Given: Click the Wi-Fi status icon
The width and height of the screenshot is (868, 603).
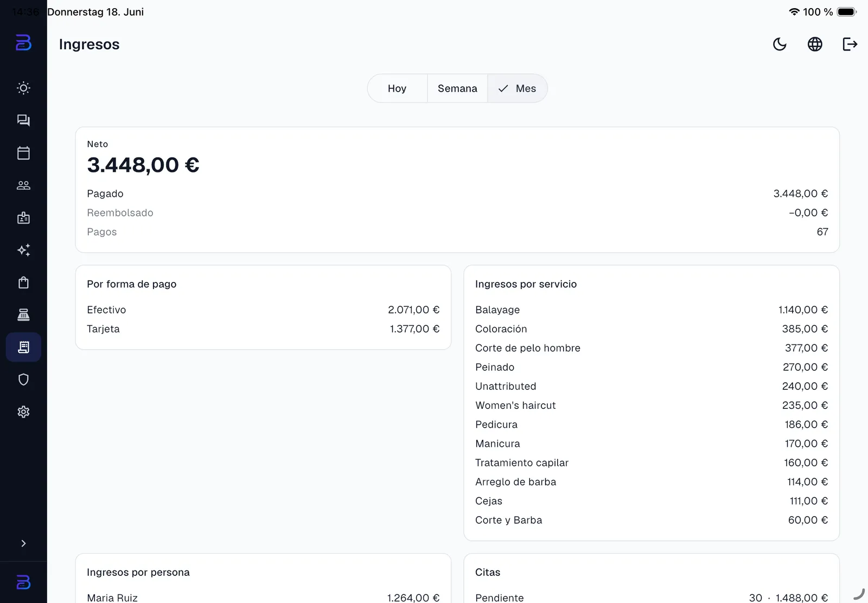Looking at the screenshot, I should [x=794, y=12].
